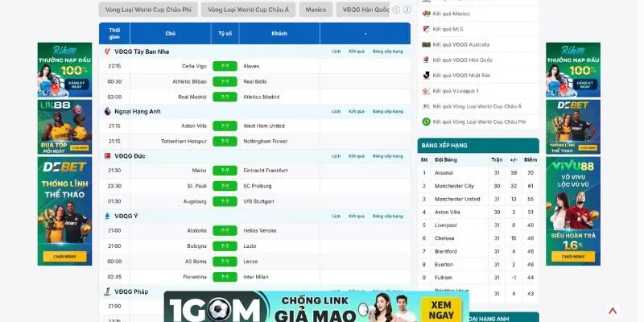Click score button for Athletic Bilbao vs Real Betis
The image size is (644, 322).
point(225,82)
